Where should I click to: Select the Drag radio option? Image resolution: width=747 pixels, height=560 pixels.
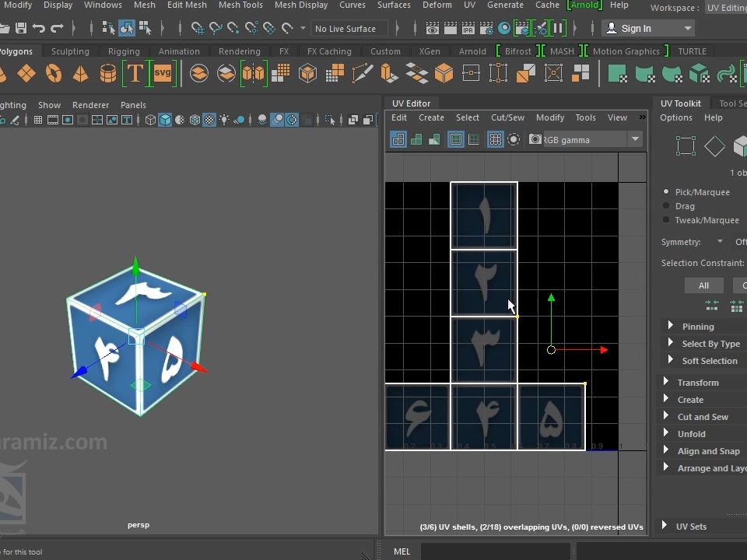pos(666,205)
